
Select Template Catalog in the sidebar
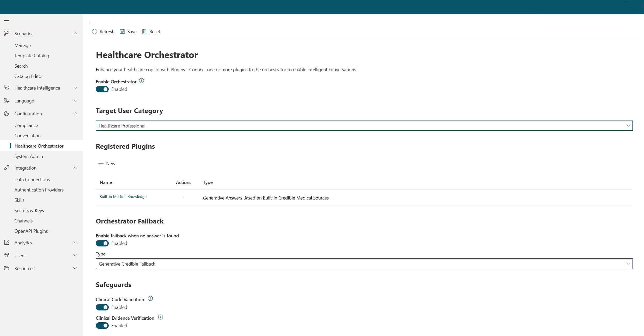[x=32, y=55]
